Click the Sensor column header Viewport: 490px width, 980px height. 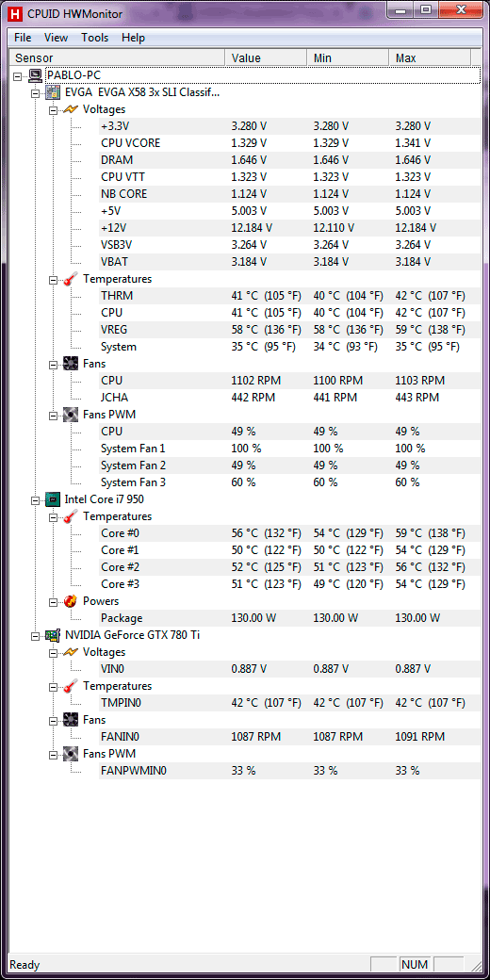117,58
